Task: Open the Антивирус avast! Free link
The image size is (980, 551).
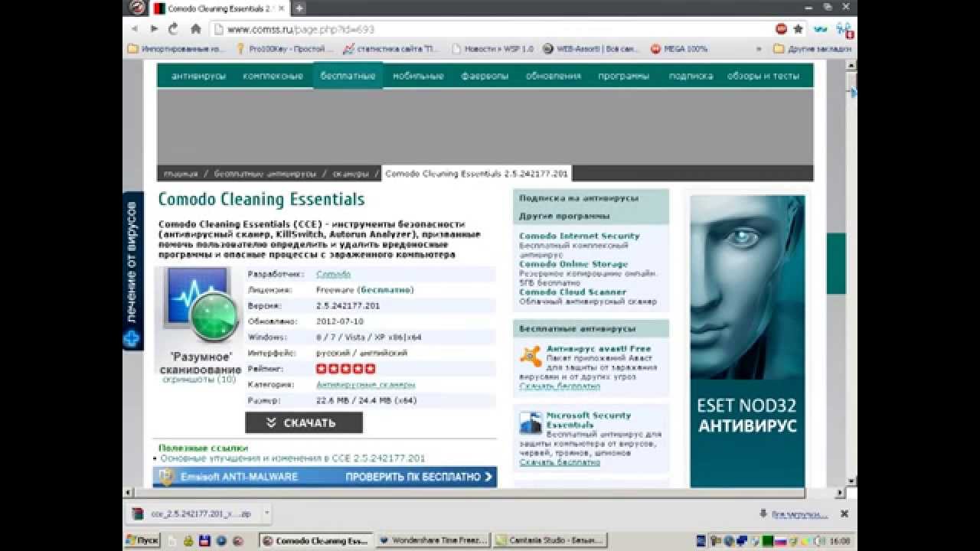Action: pyautogui.click(x=599, y=348)
